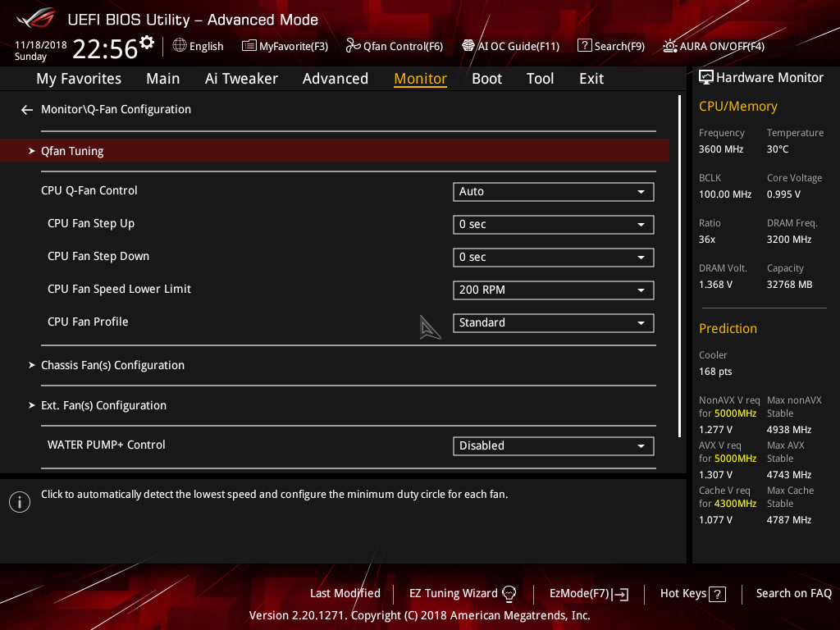Image resolution: width=840 pixels, height=630 pixels.
Task: Click the CPU Fan Step Up label
Action: click(91, 224)
